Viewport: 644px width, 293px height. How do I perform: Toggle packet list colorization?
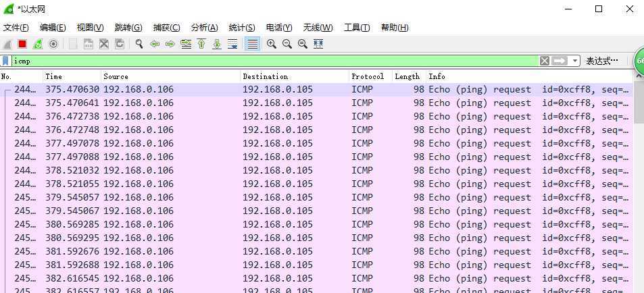[x=253, y=44]
